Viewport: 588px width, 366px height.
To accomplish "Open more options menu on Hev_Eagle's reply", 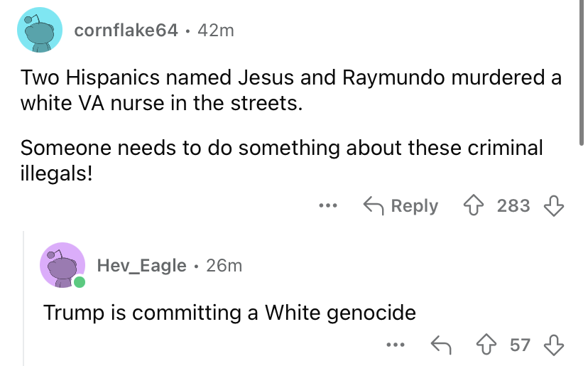I will 394,345.
